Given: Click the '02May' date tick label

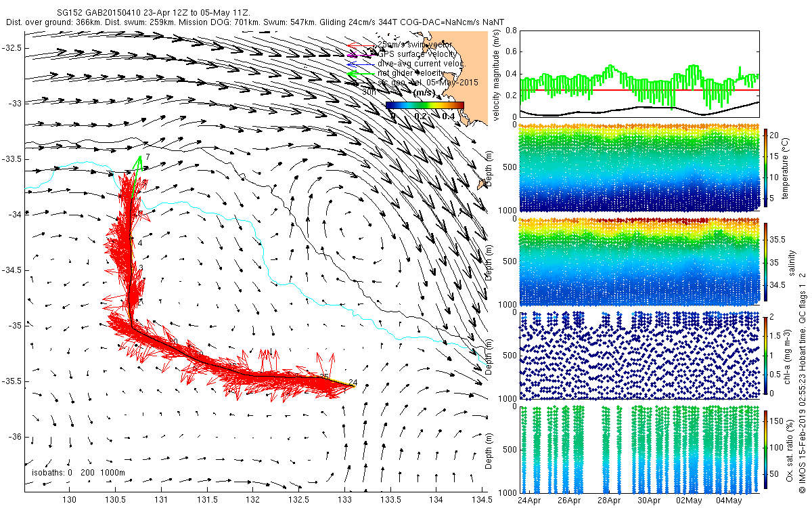Looking at the screenshot, I should pos(689,501).
